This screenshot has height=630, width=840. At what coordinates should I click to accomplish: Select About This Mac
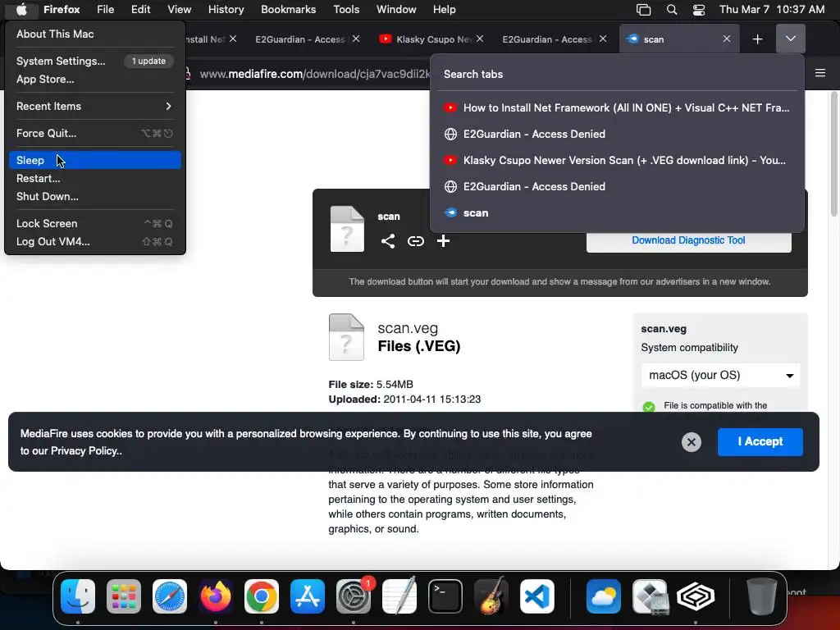coord(95,34)
